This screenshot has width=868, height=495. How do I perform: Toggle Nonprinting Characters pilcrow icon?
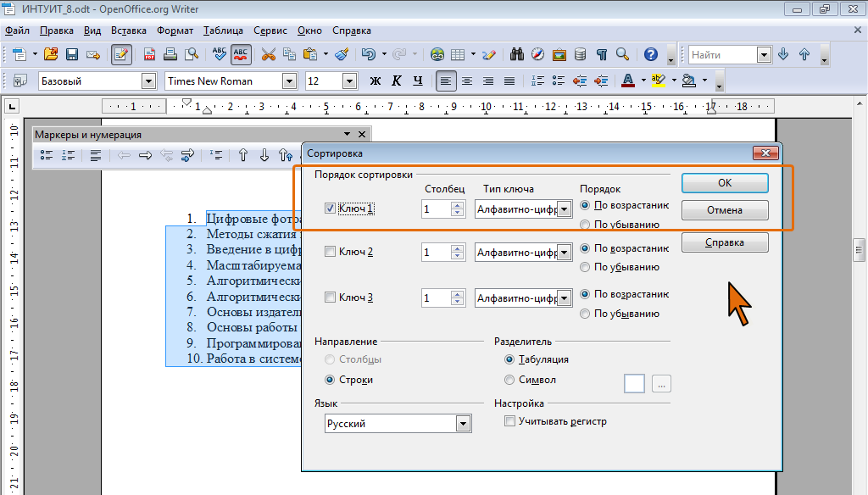[602, 54]
